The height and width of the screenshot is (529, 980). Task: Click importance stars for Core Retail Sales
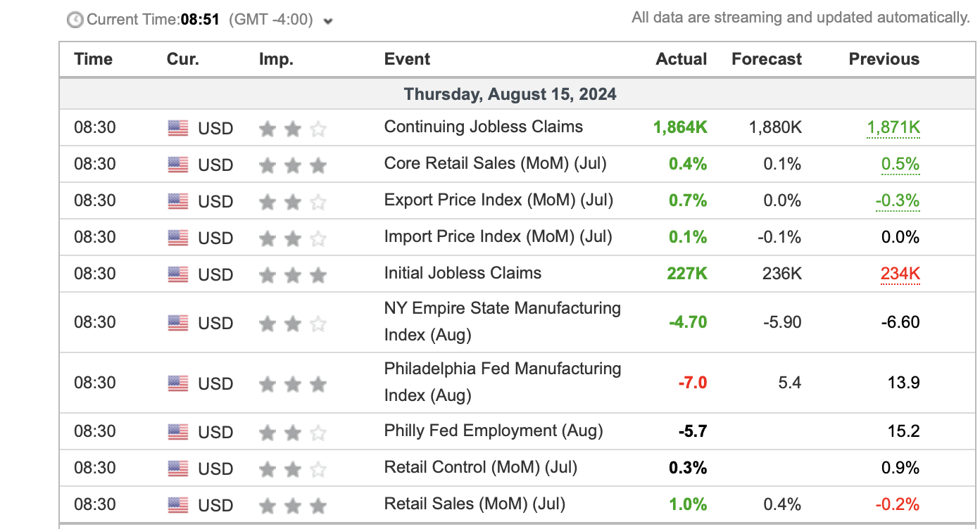(x=292, y=165)
